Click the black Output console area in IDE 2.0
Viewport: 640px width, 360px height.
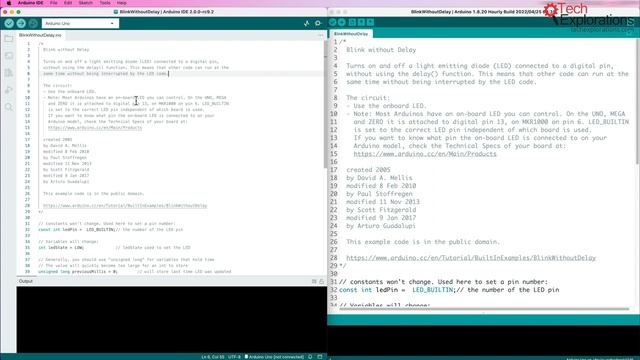click(171, 319)
